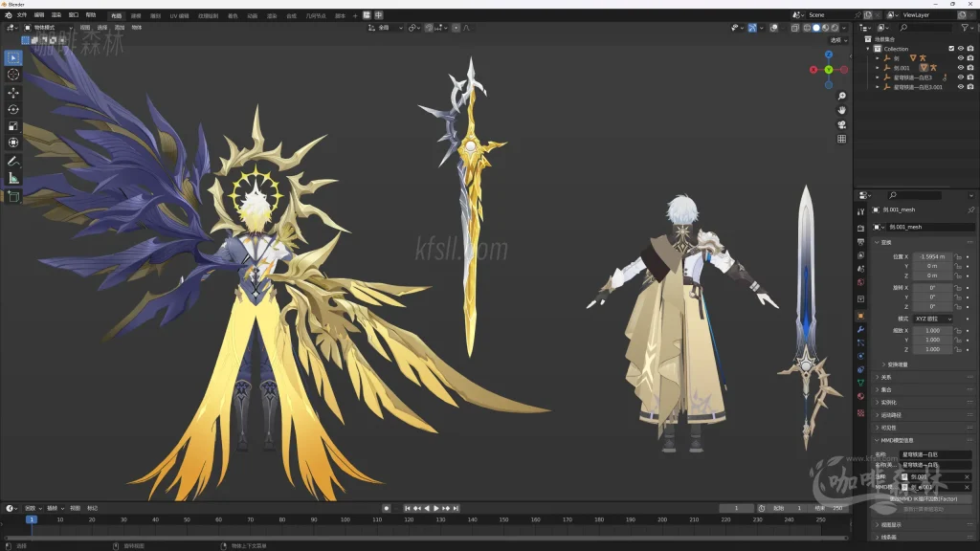Click the current frame marker 1

point(32,519)
